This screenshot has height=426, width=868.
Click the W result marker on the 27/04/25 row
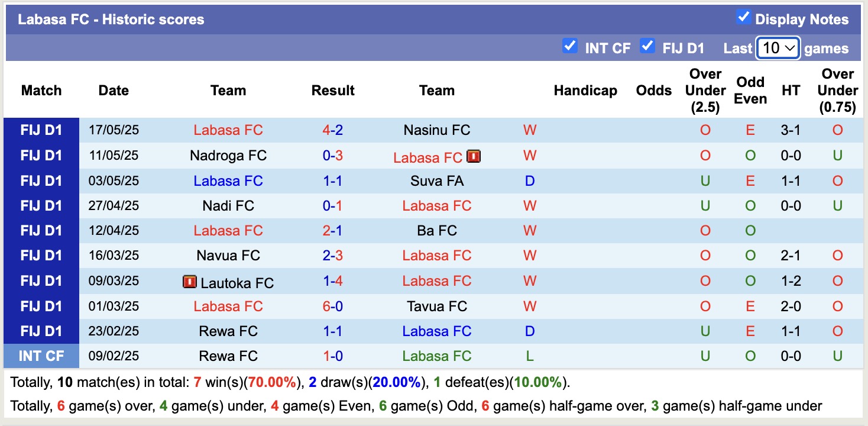click(x=529, y=205)
